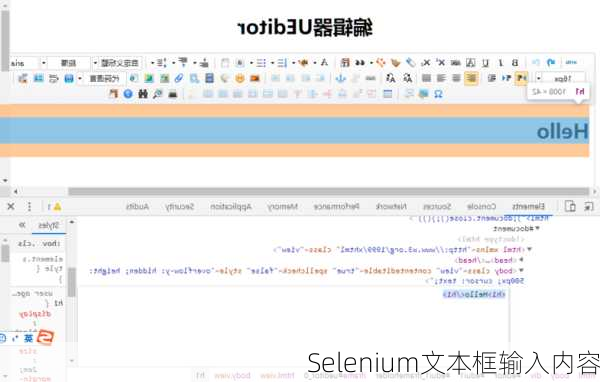600x382 pixels.
Task: Activate the DevTools inspect element icon
Action: 589,207
